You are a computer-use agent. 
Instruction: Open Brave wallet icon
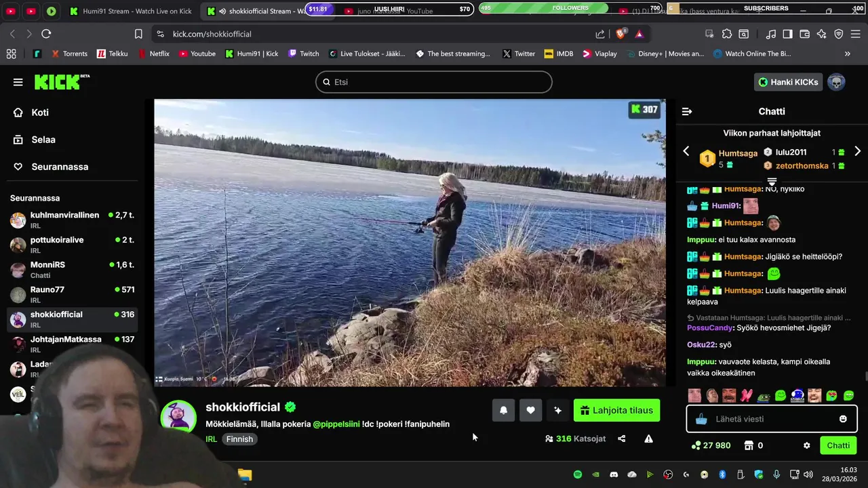coord(805,34)
